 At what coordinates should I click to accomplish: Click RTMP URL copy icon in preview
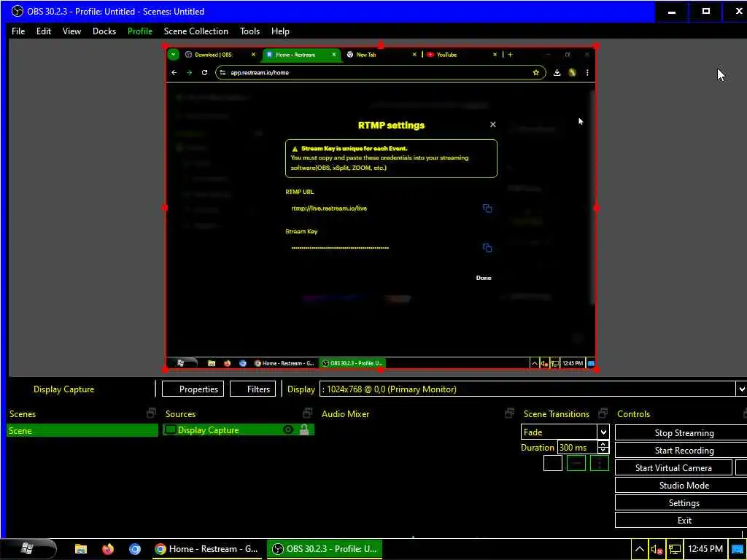click(487, 208)
